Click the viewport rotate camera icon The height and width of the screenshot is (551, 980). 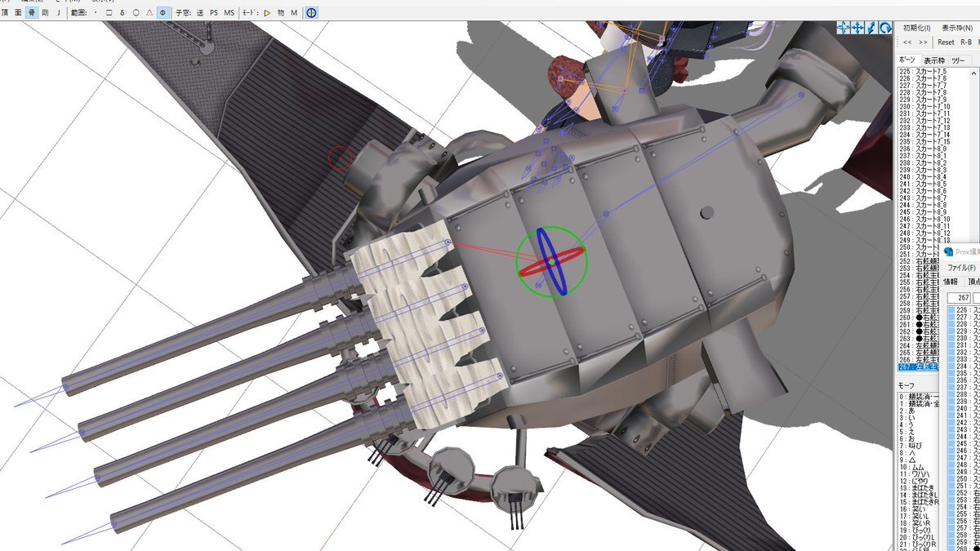point(884,28)
